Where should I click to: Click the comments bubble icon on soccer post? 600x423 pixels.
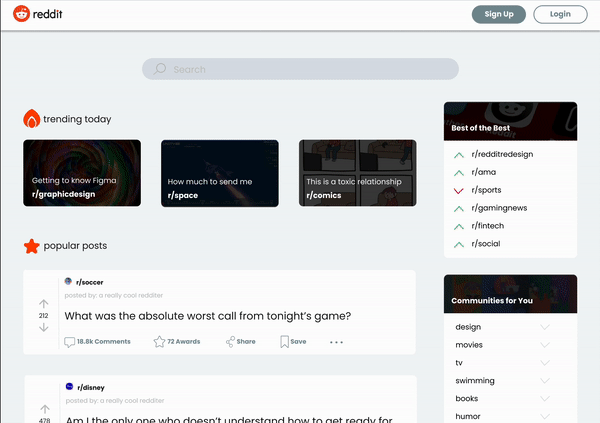click(x=69, y=342)
